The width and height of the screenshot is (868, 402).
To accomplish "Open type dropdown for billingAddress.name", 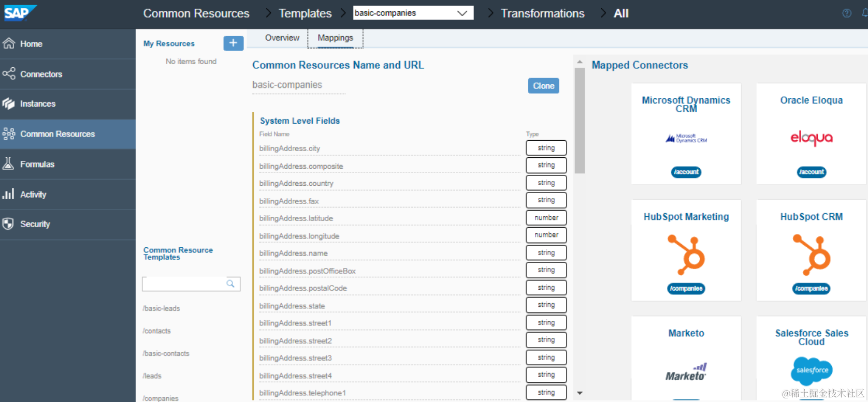I will 546,253.
